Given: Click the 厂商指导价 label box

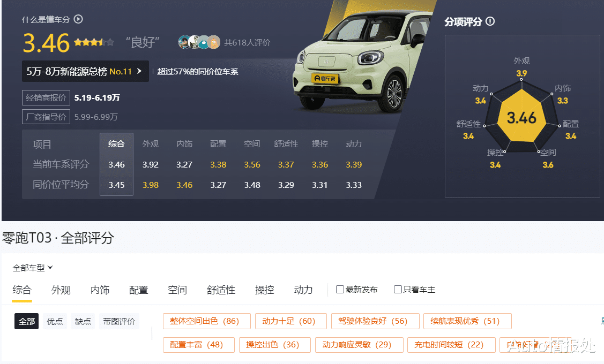Looking at the screenshot, I should [x=46, y=117].
